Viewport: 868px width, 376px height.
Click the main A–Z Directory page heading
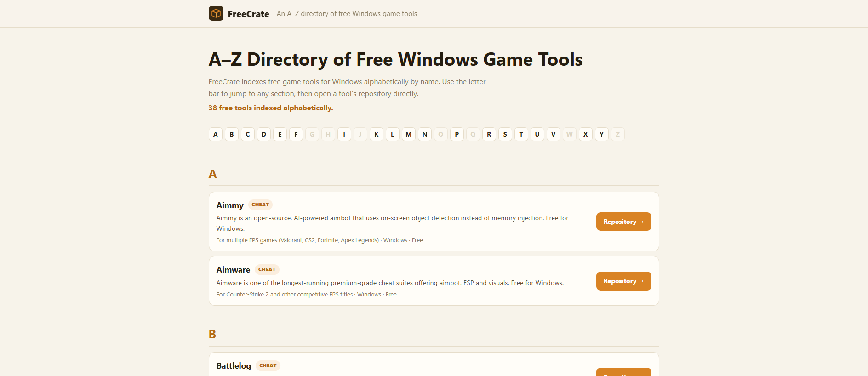[x=396, y=59]
